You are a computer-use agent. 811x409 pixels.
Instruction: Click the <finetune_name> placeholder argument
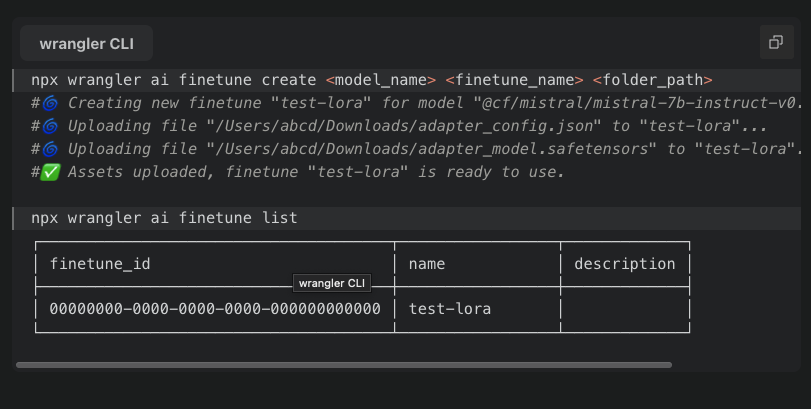pyautogui.click(x=514, y=79)
